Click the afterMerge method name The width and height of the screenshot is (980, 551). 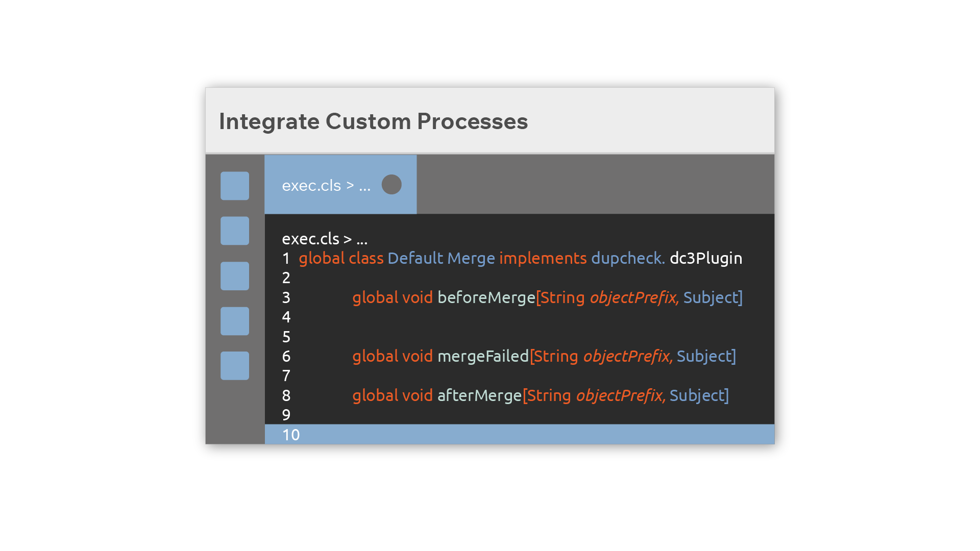point(479,395)
